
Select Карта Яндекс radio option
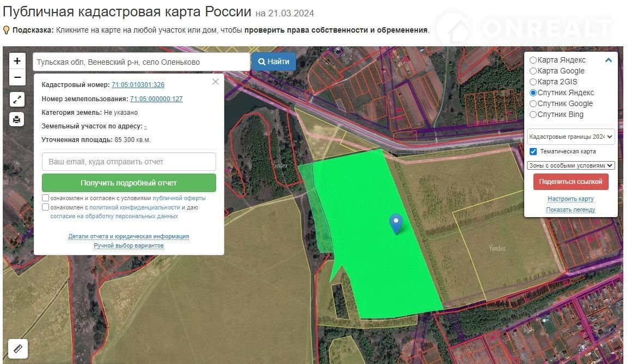[x=533, y=60]
